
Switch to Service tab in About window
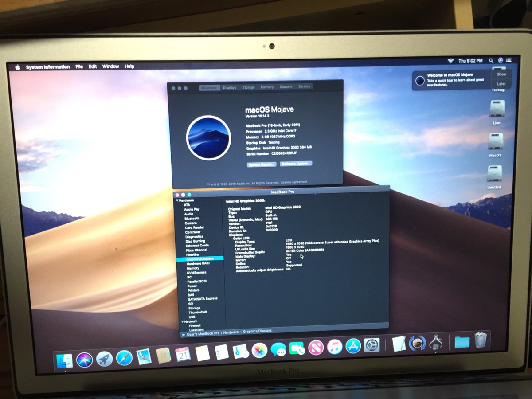click(x=304, y=86)
